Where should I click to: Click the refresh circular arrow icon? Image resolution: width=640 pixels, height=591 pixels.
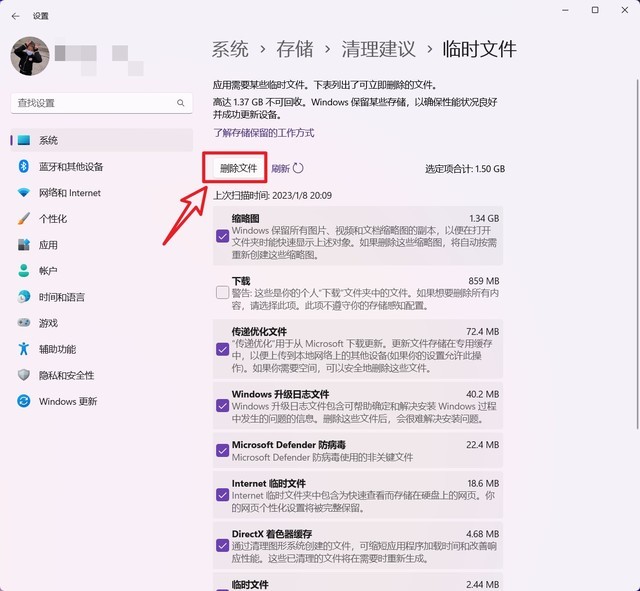298,168
